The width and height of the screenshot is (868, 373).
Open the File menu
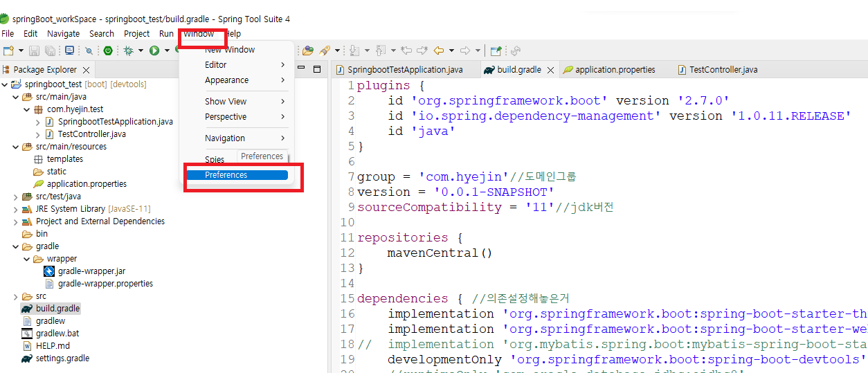click(8, 33)
